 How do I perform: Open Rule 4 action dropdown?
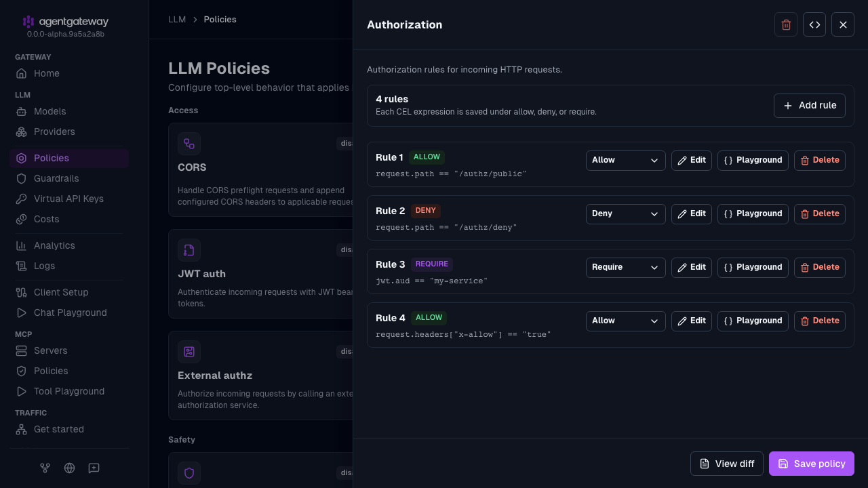click(625, 321)
